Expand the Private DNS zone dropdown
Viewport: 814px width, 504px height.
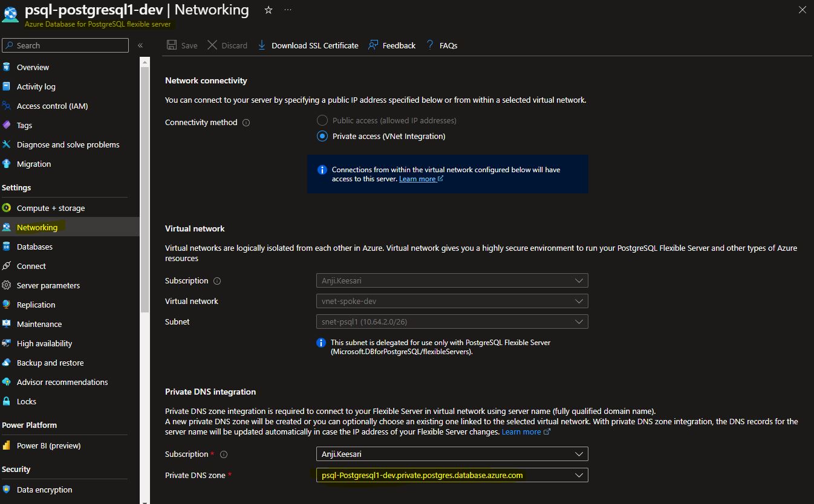[x=452, y=475]
